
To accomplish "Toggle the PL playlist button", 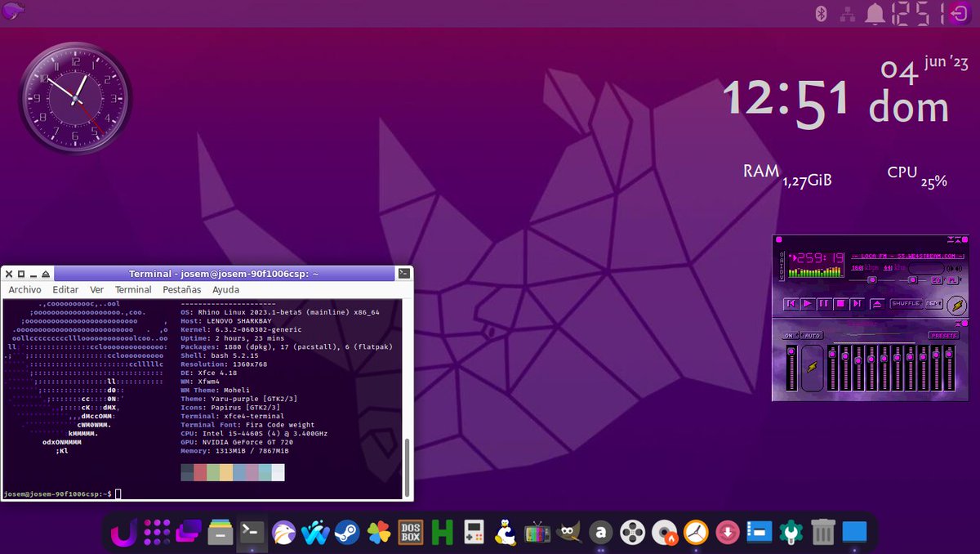I will click(953, 280).
